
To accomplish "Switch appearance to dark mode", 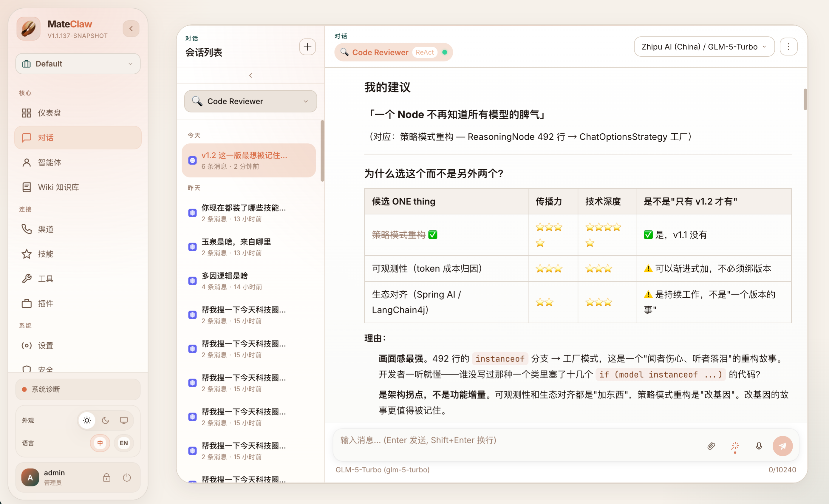I will pos(105,420).
